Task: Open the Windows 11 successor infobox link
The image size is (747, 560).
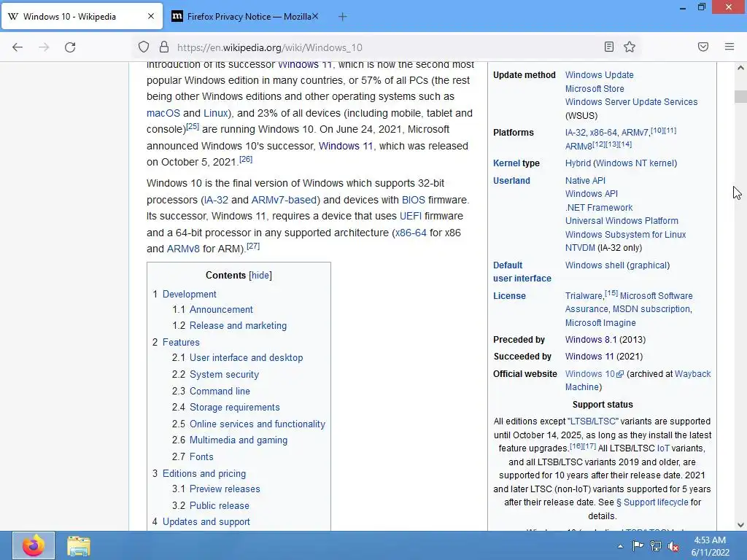Action: (x=591, y=357)
